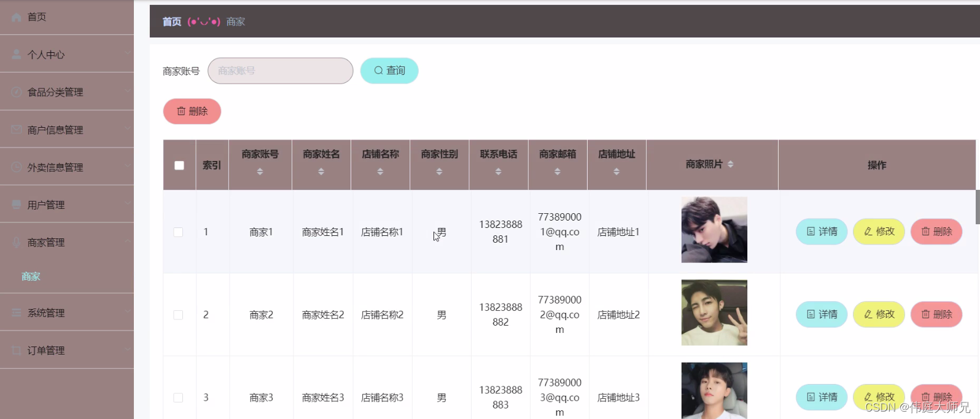Click the 索引 column header
Image resolution: width=980 pixels, height=419 pixels.
coord(212,165)
